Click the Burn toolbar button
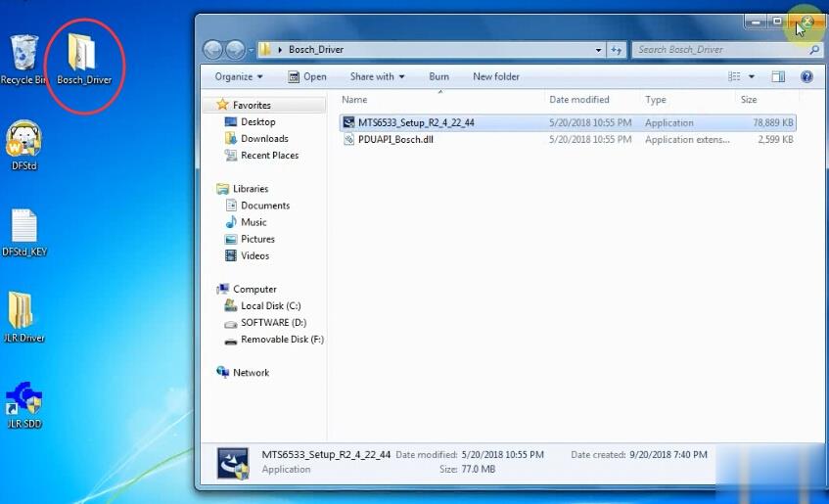Viewport: 829px width, 504px height. (438, 76)
